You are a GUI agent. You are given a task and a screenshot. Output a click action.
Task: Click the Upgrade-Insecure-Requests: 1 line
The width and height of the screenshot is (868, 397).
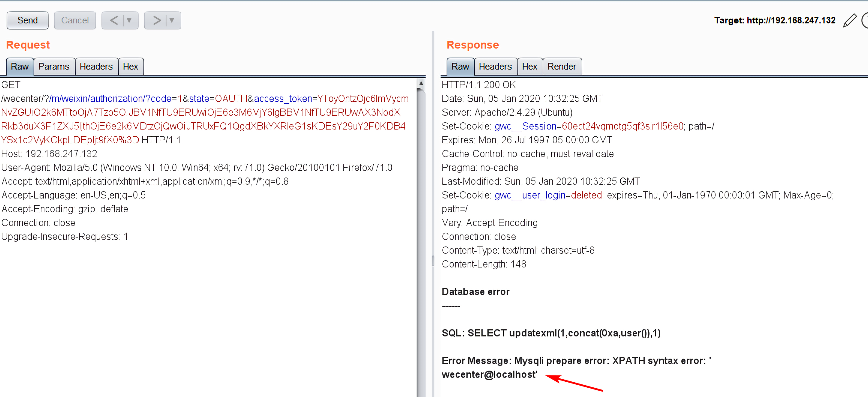point(65,237)
